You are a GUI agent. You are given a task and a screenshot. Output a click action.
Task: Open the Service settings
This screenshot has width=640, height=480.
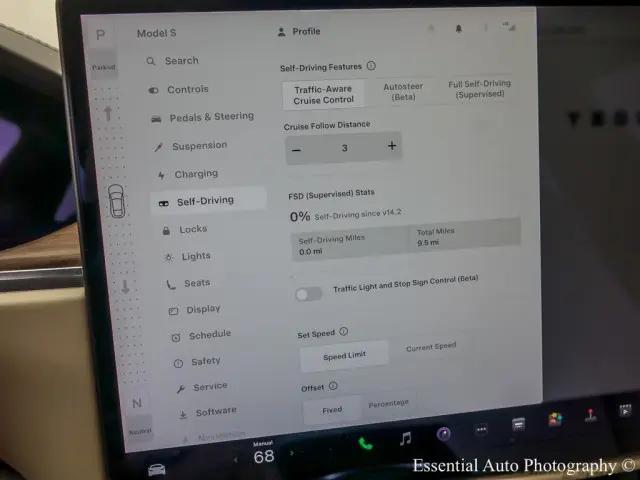pyautogui.click(x=202, y=387)
